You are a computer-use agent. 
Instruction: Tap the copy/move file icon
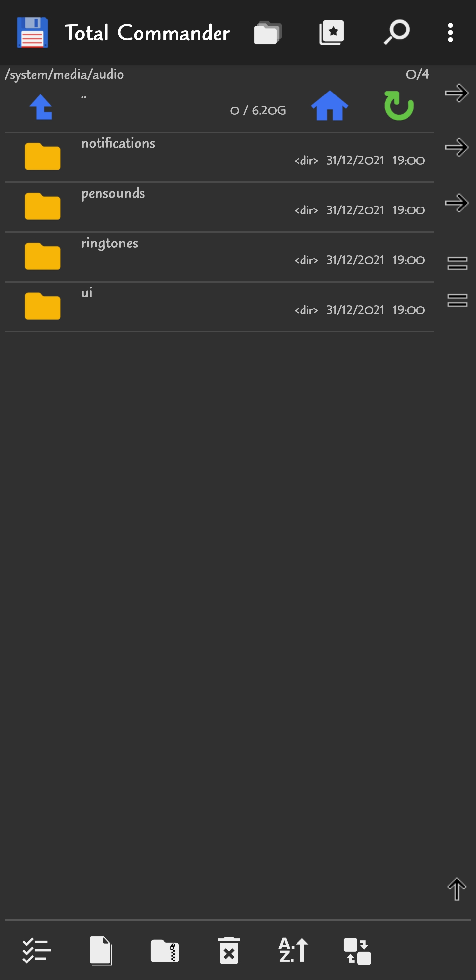click(x=101, y=951)
